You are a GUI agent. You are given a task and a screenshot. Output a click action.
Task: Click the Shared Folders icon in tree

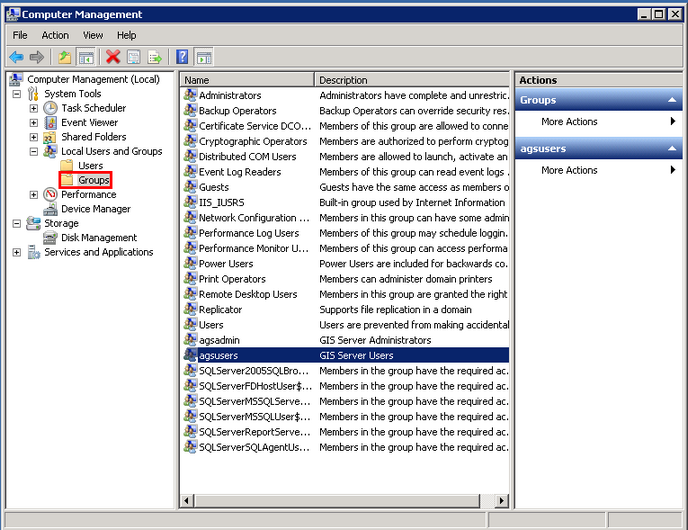click(x=50, y=137)
